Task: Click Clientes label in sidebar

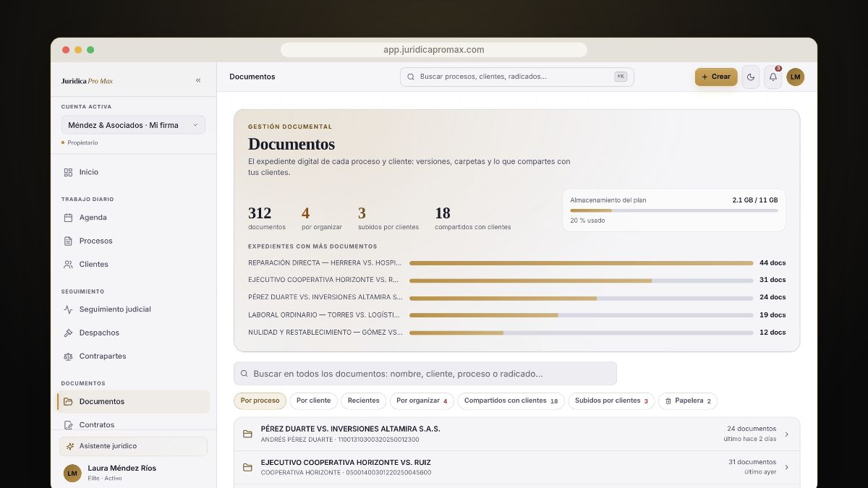Action: [x=94, y=265]
